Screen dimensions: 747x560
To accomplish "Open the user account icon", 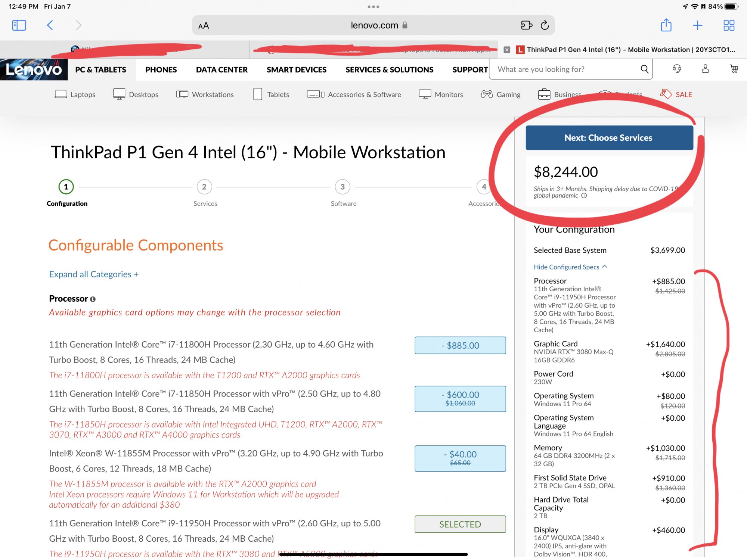I will (705, 69).
